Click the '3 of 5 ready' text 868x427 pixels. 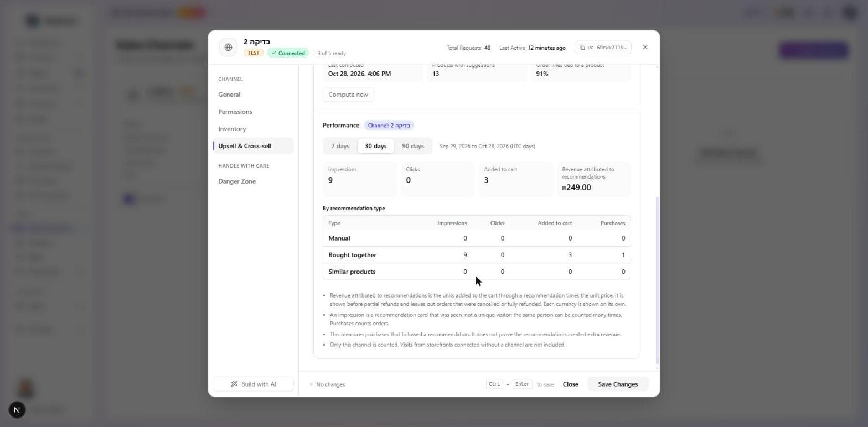click(332, 54)
